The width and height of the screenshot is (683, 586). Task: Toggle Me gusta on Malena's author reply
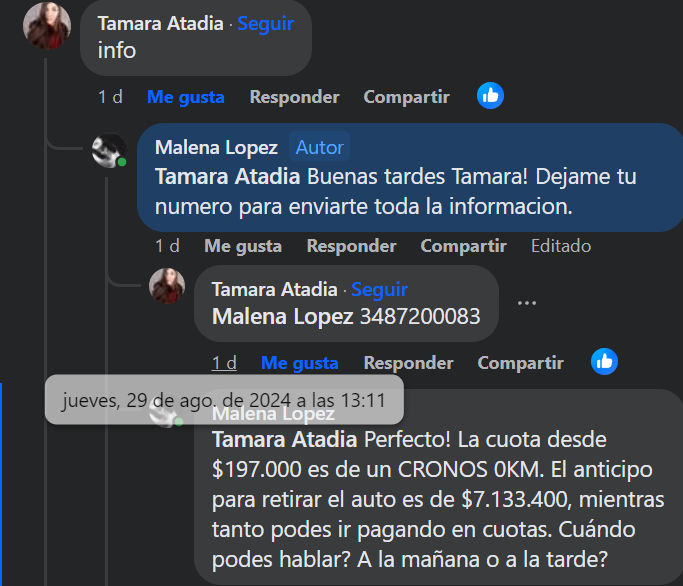tap(243, 246)
